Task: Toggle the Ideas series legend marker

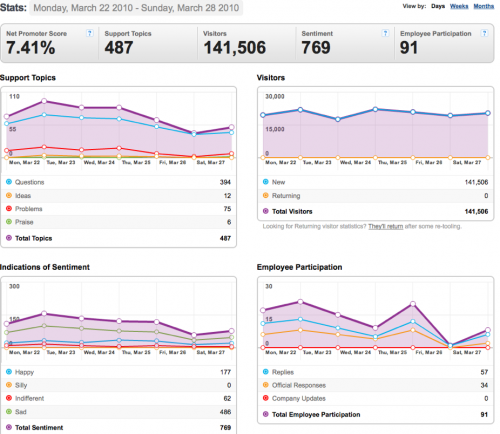Action: pyautogui.click(x=9, y=195)
